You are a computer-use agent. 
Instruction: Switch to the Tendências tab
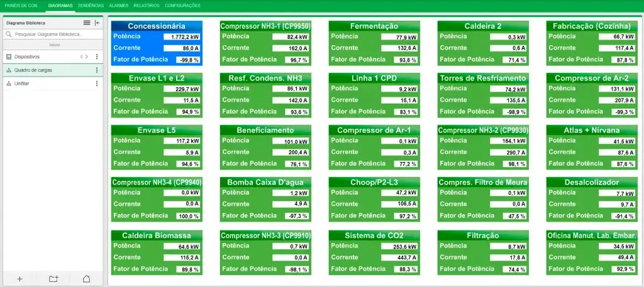click(x=91, y=6)
